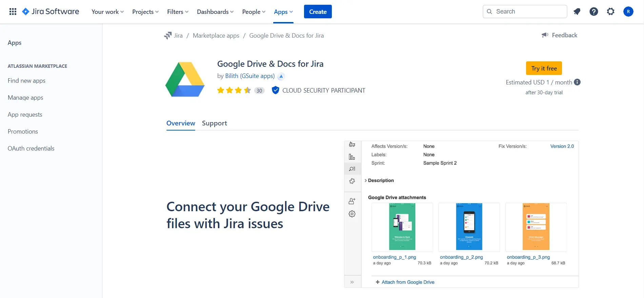Click the Google Drive & Docs for Jira breadcrumb
This screenshot has height=298, width=644.
286,36
